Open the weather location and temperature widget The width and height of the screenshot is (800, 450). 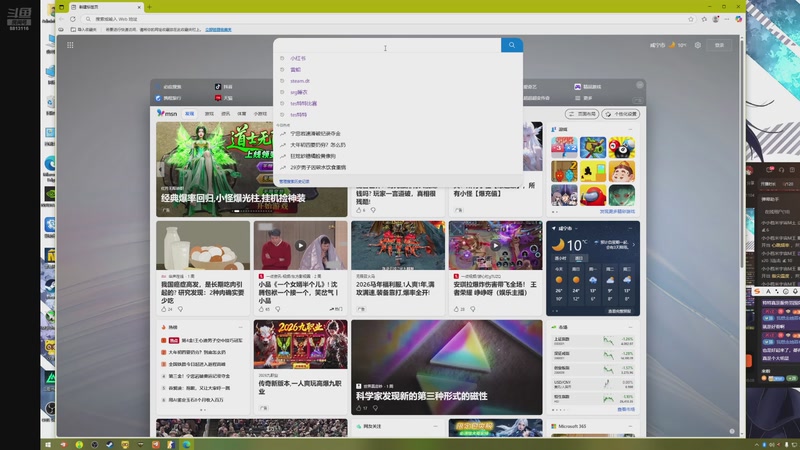(668, 45)
